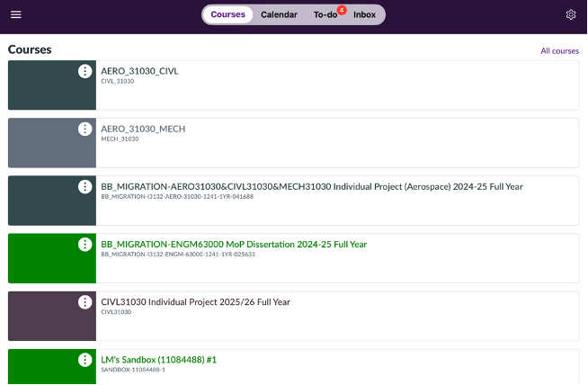Open three-dot menu for CIVL31030 Individual Project

[85, 302]
